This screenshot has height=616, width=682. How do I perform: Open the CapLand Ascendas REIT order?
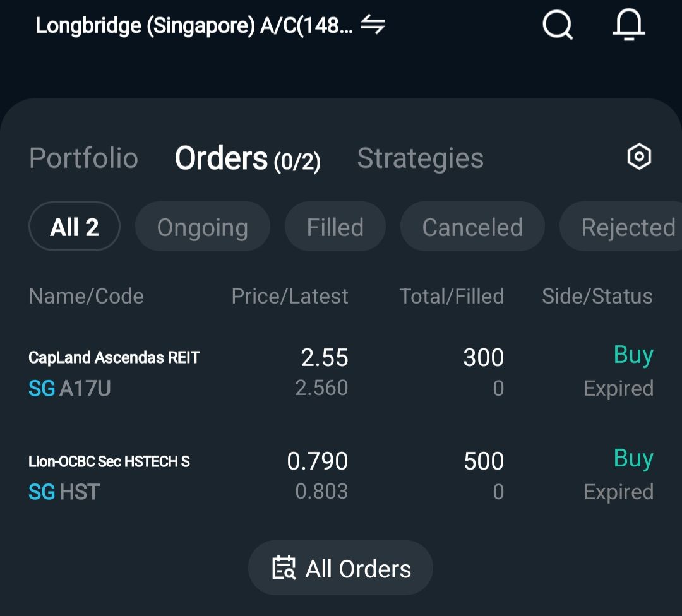click(114, 358)
